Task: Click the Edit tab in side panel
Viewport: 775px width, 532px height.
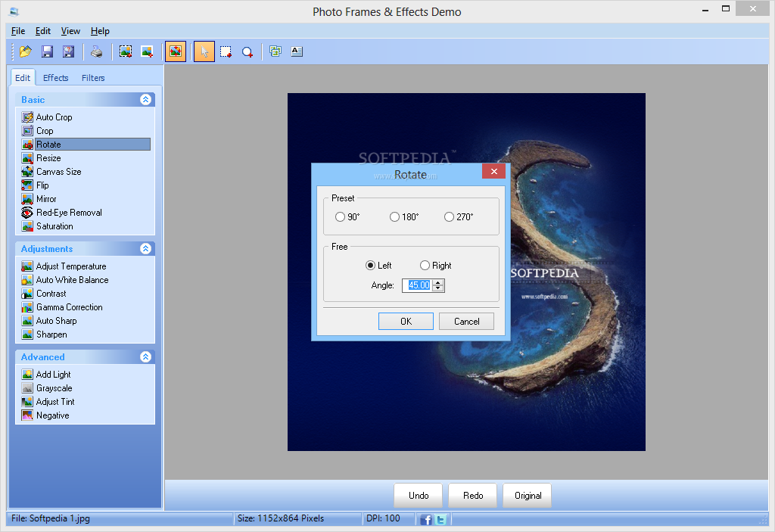Action: (23, 78)
